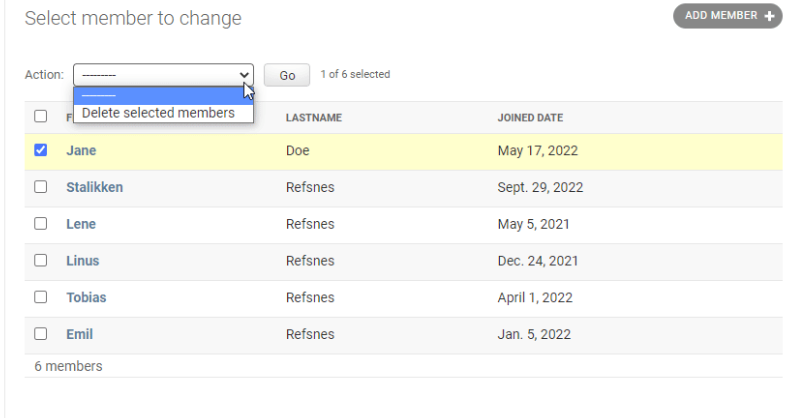Click the 'Sept. 29, 2022' date cell
Viewport: 807px width, 418px height.
(x=540, y=187)
